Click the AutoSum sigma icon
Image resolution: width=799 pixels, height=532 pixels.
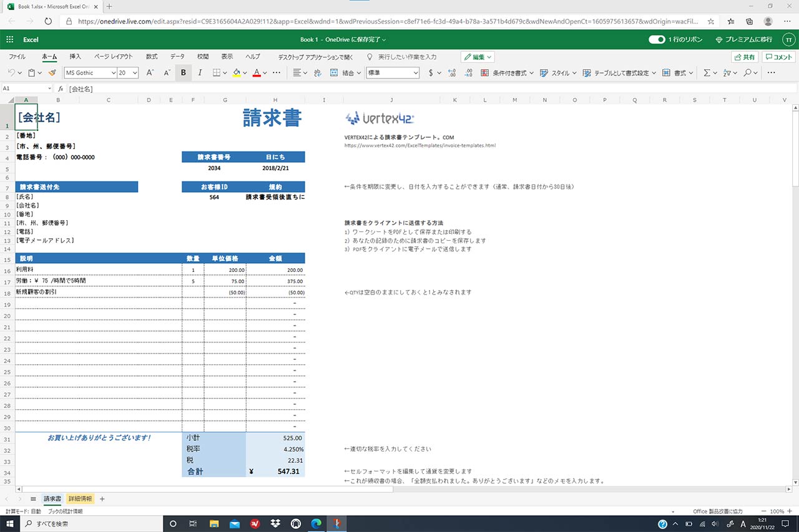[707, 73]
